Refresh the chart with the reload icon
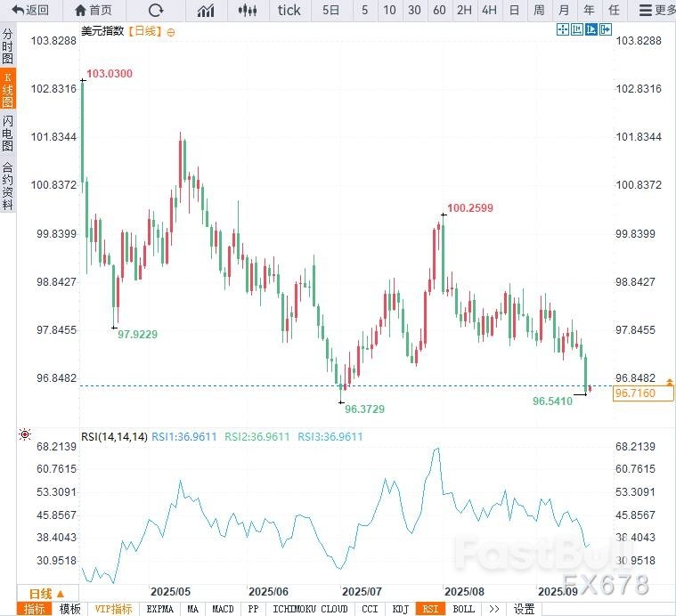This screenshot has width=676, height=616. (x=156, y=11)
